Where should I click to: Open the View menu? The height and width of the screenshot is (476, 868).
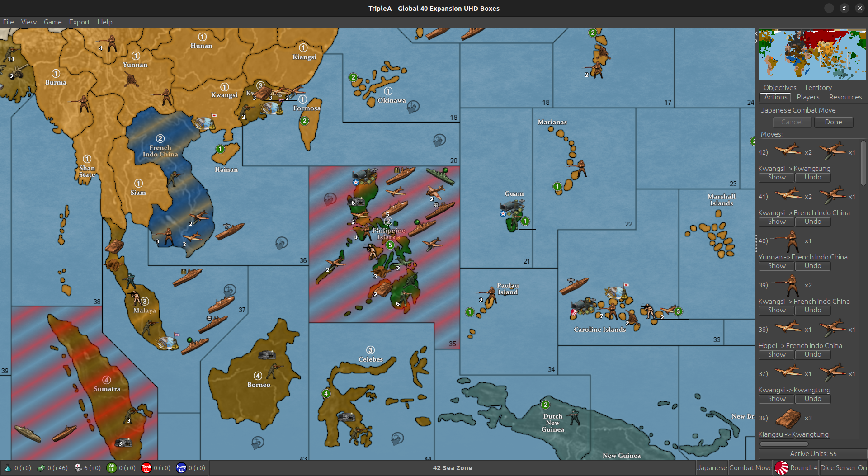pyautogui.click(x=28, y=22)
